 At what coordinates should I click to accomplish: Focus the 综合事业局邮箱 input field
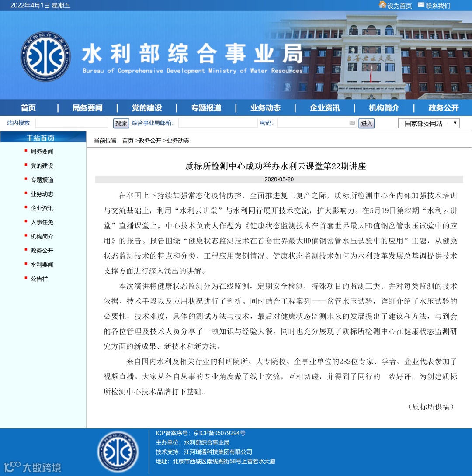(x=218, y=123)
